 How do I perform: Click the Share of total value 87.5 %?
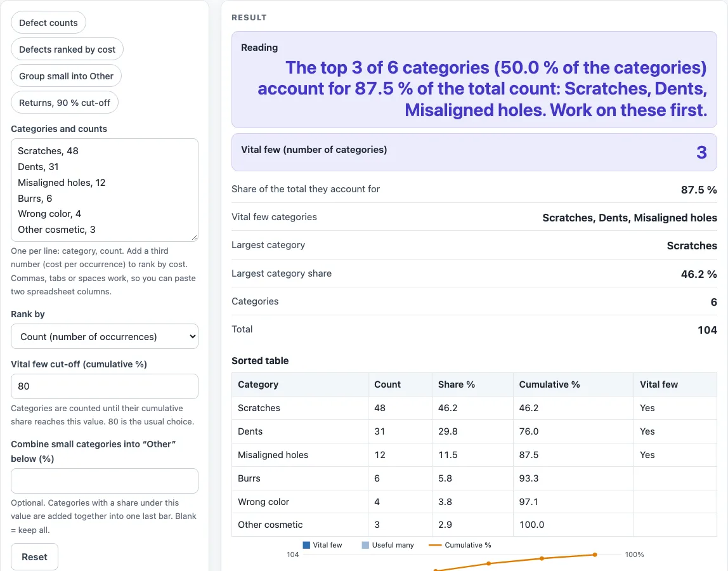(699, 190)
